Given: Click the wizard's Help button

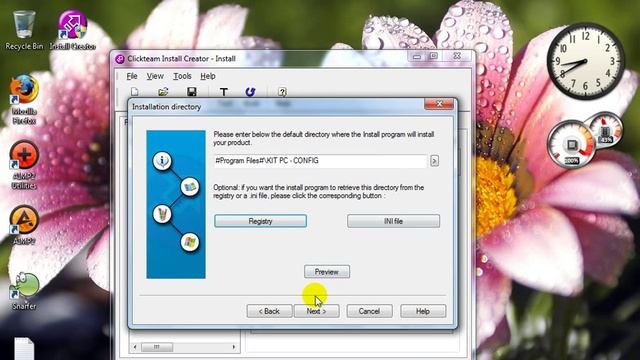Looking at the screenshot, I should [423, 311].
